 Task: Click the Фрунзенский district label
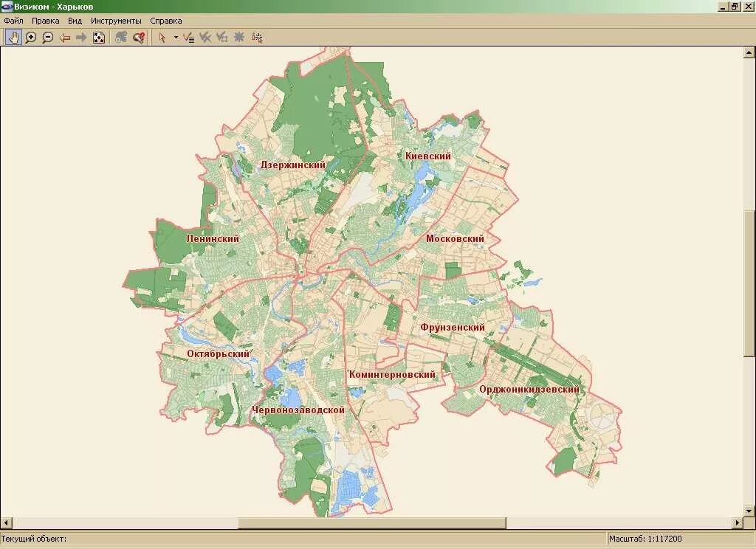pyautogui.click(x=453, y=328)
